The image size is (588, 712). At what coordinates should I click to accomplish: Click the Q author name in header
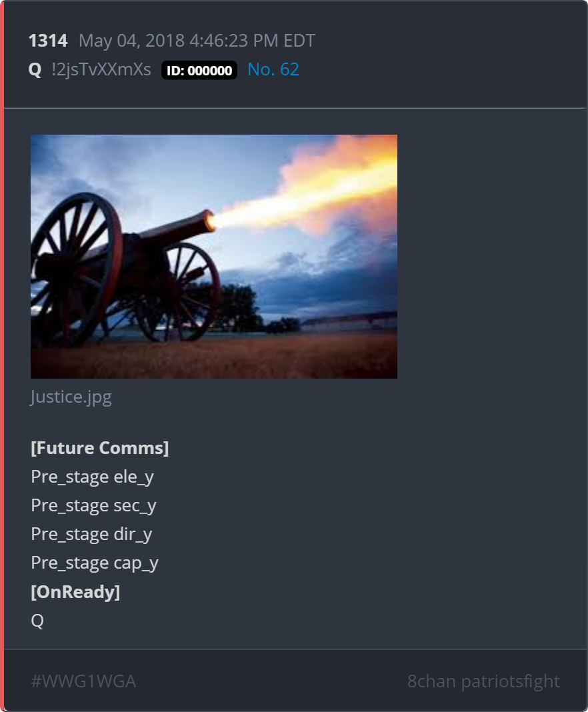tap(35, 70)
